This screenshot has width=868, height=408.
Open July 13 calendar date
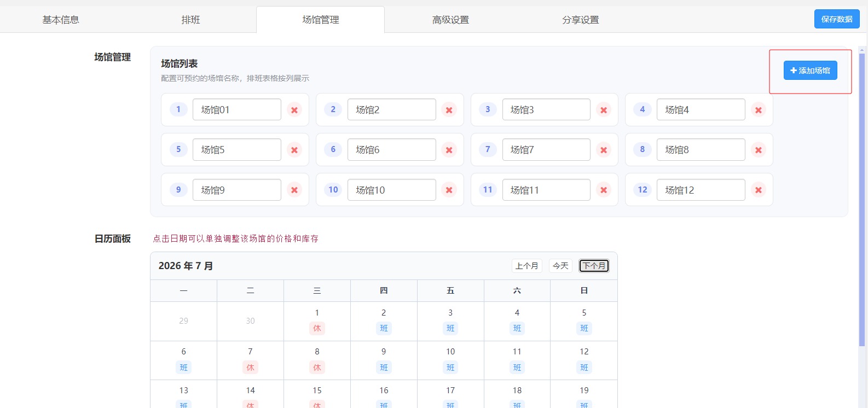(x=183, y=394)
